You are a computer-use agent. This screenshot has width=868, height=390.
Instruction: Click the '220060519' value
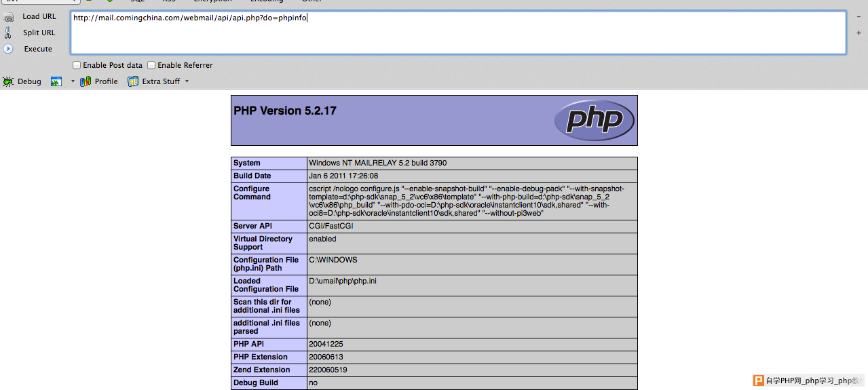[328, 370]
